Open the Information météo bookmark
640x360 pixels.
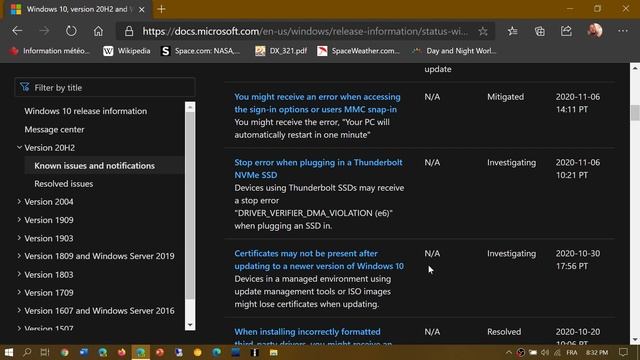click(x=49, y=51)
